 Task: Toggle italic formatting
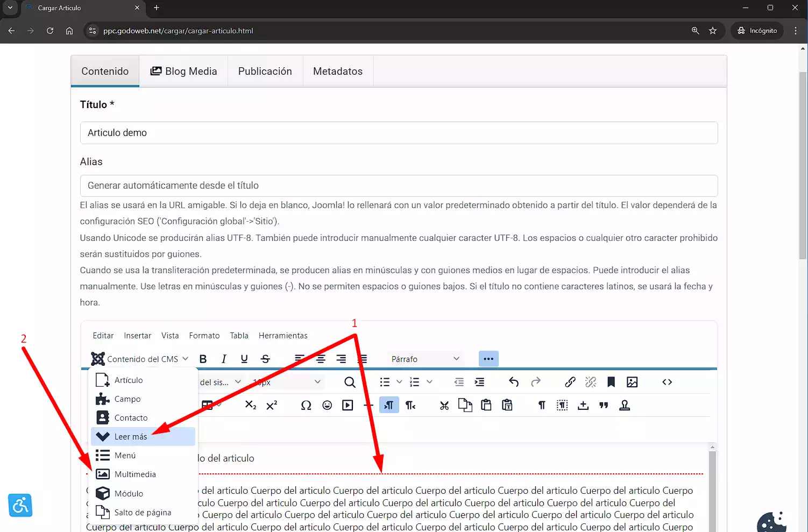[x=224, y=359]
